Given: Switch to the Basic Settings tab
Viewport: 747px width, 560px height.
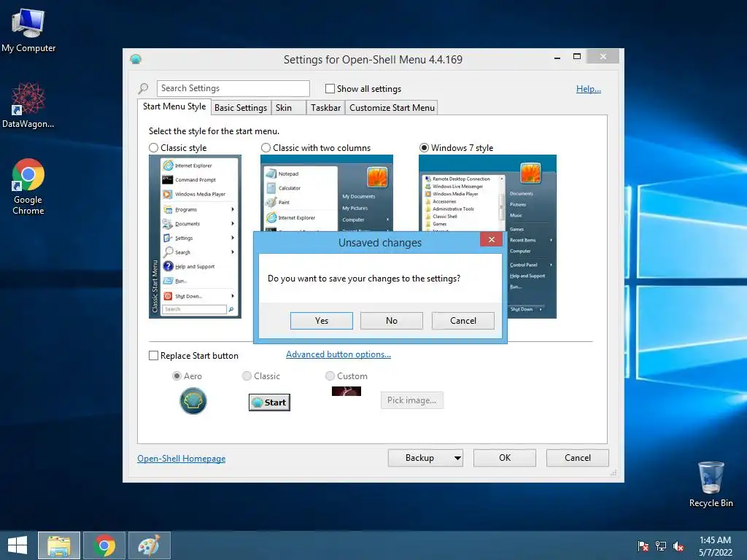Looking at the screenshot, I should (x=241, y=108).
